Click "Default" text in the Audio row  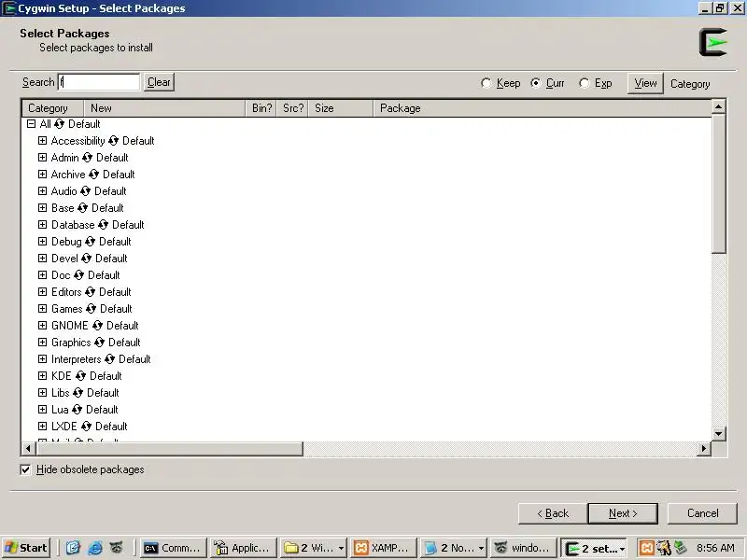click(110, 191)
